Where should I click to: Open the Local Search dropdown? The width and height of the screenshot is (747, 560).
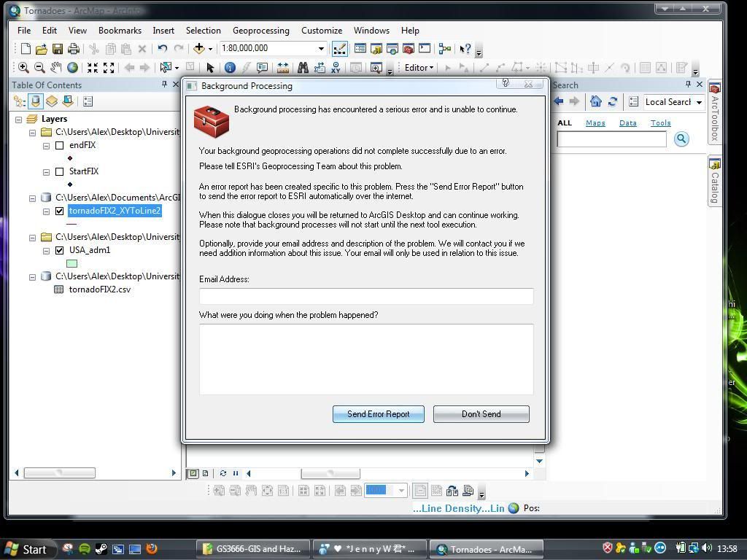[x=698, y=102]
